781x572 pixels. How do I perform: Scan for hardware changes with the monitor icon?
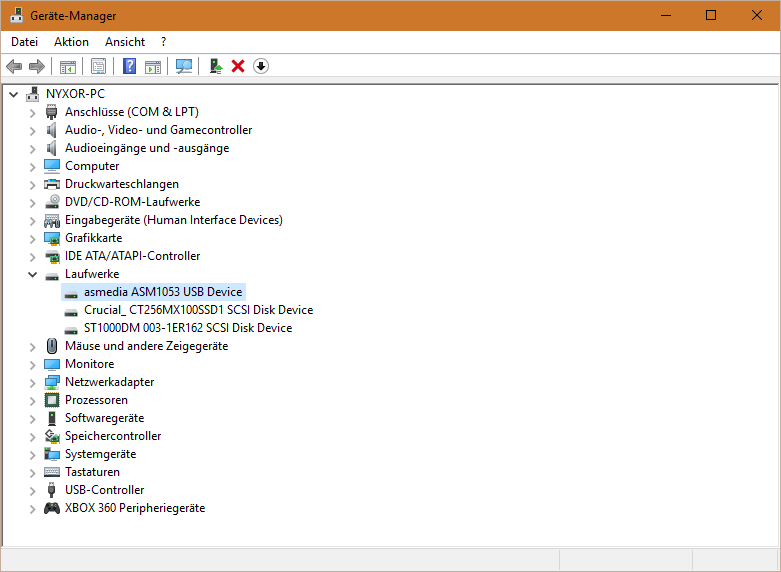coord(184,66)
